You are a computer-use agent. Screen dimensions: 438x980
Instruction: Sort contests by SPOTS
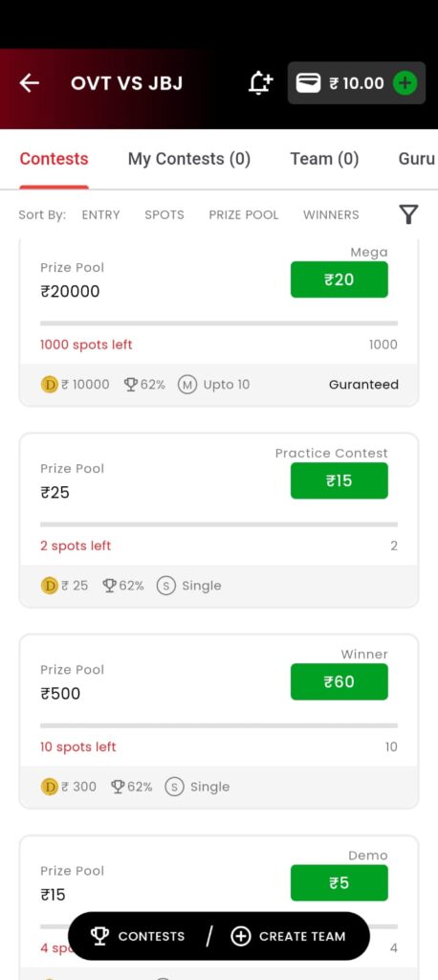click(x=164, y=214)
